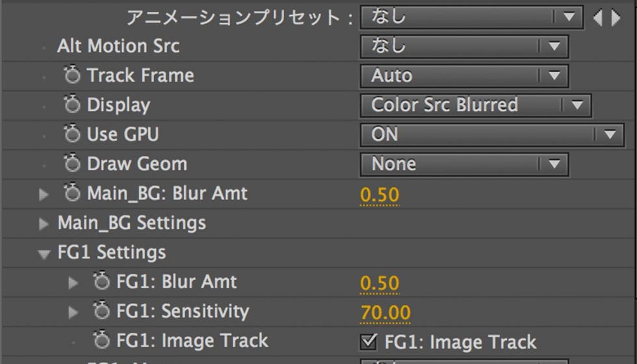The image size is (637, 364).
Task: Select the Display property label
Action: [x=118, y=105]
